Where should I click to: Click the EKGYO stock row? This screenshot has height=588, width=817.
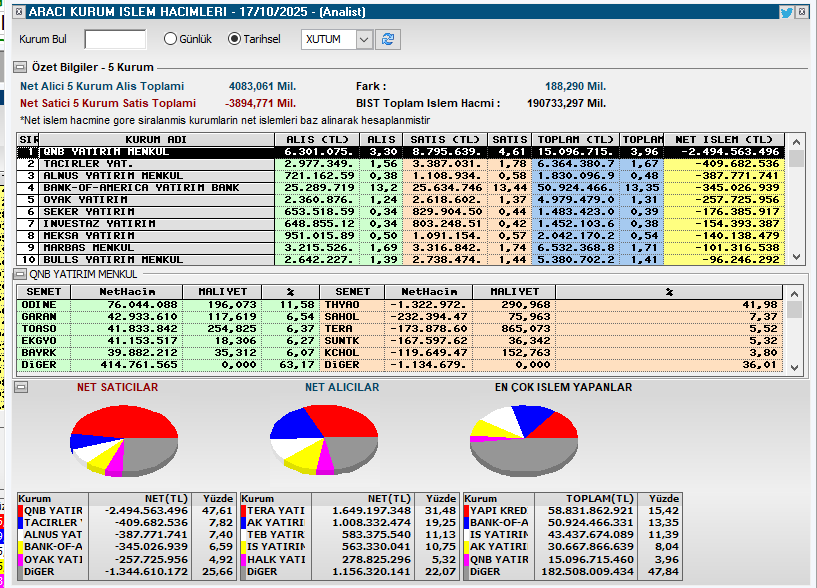[168, 341]
